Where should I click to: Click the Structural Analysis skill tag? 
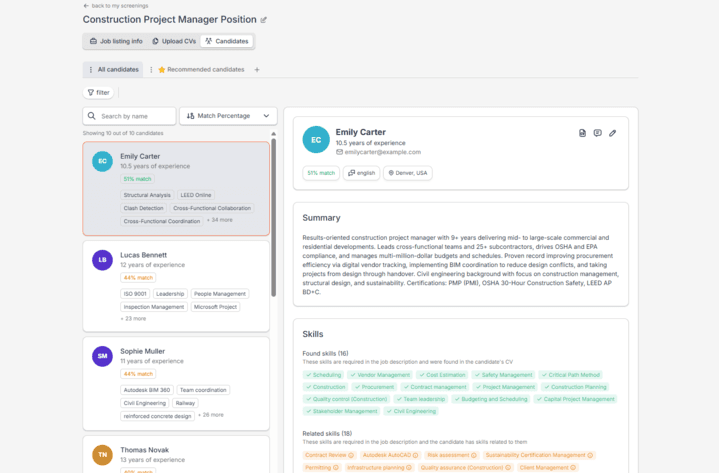pos(147,195)
